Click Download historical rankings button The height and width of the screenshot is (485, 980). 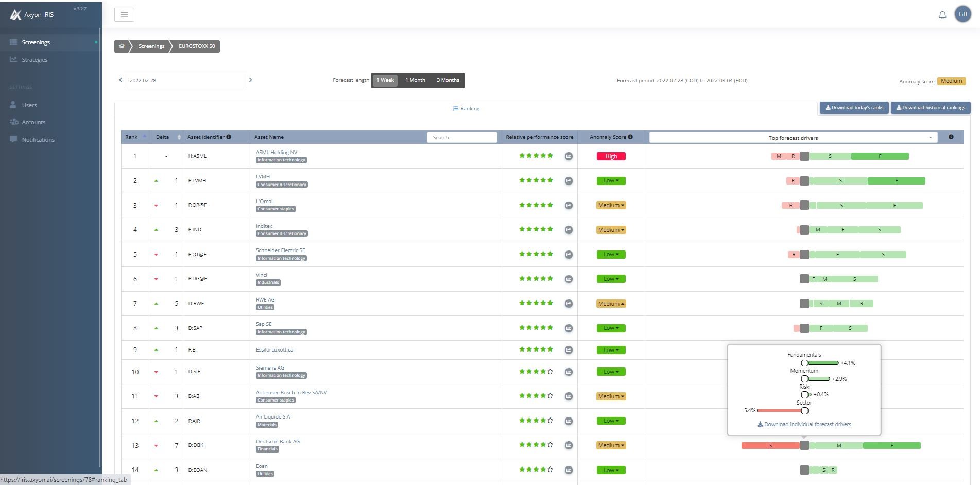931,108
